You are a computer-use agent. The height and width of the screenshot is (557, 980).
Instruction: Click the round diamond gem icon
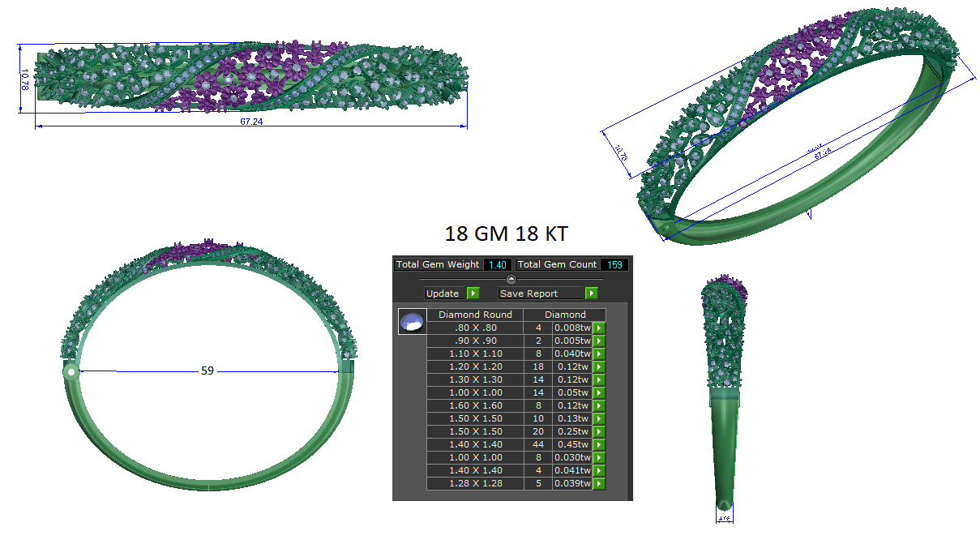pyautogui.click(x=413, y=322)
